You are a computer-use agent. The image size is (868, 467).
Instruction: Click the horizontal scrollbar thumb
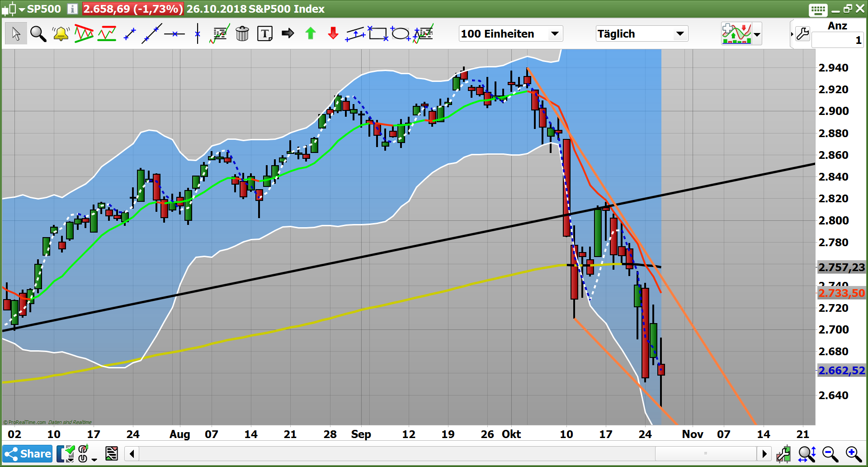705,453
